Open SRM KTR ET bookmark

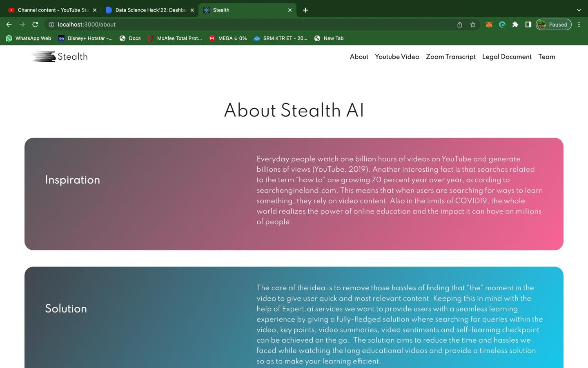(x=281, y=38)
